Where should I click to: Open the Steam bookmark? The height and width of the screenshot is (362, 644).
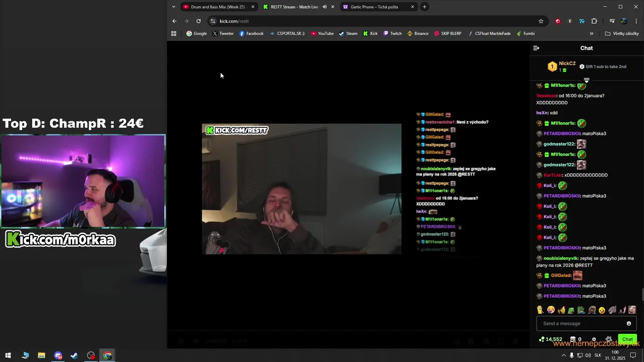[x=348, y=34]
